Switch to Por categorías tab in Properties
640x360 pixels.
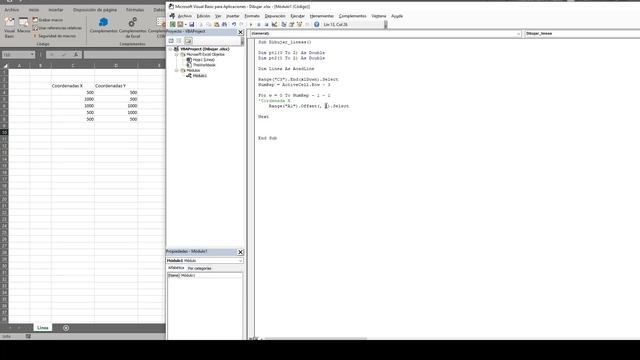(200, 268)
